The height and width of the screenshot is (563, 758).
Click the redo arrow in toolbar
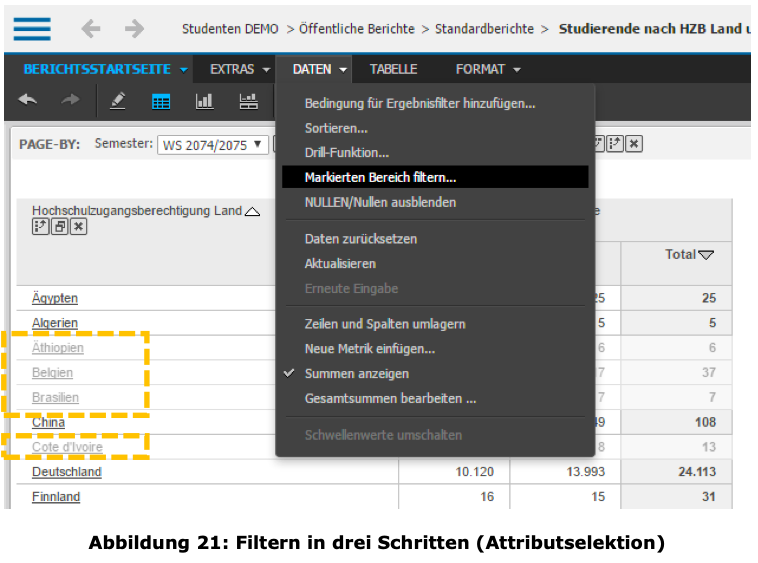[71, 100]
